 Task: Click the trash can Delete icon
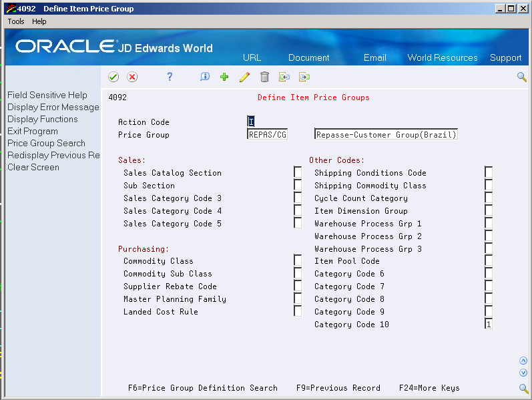click(x=264, y=77)
